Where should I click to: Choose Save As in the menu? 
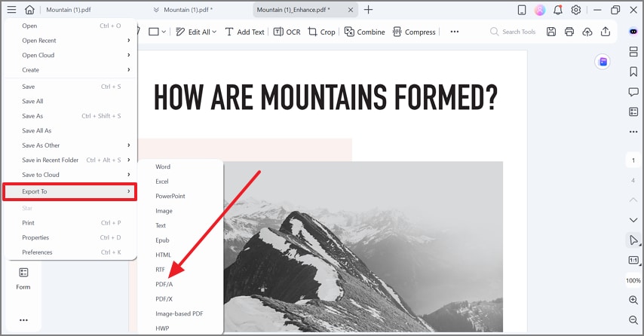coord(71,116)
